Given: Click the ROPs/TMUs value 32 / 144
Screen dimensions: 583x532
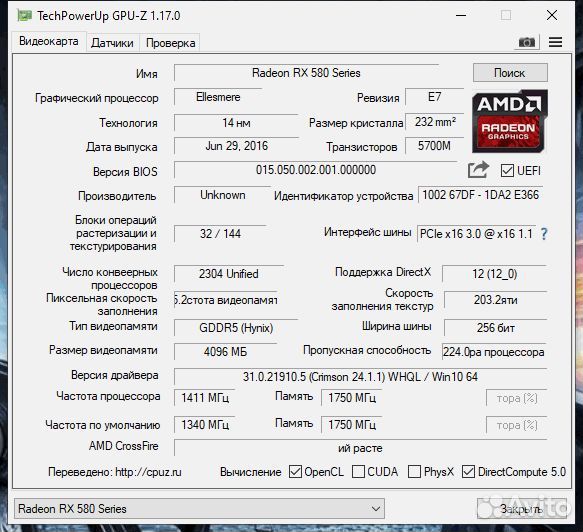Looking at the screenshot, I should pyautogui.click(x=220, y=233).
